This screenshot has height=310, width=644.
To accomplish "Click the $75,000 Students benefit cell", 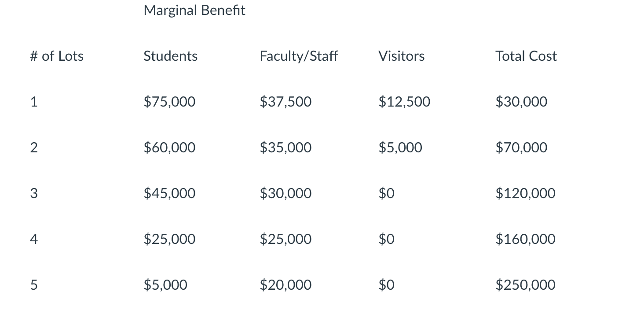I will (x=169, y=102).
